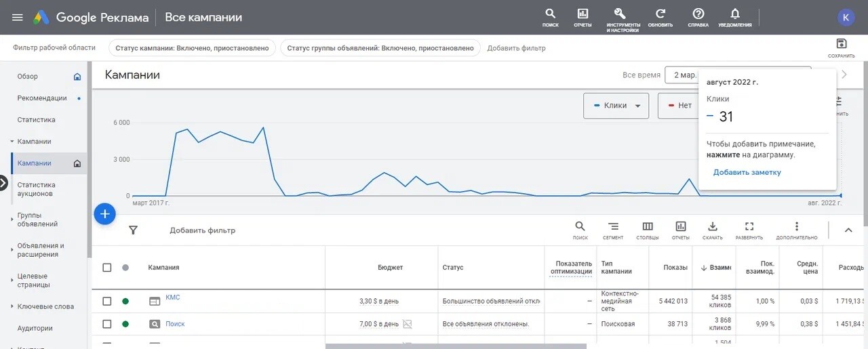Open the Help question mark icon
This screenshot has width=868, height=349.
pyautogui.click(x=698, y=14)
